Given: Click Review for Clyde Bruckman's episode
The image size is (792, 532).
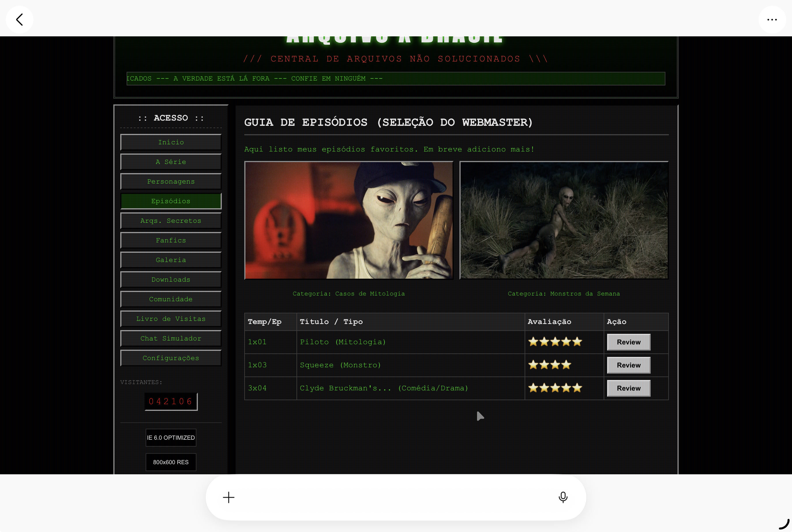Looking at the screenshot, I should tap(628, 388).
